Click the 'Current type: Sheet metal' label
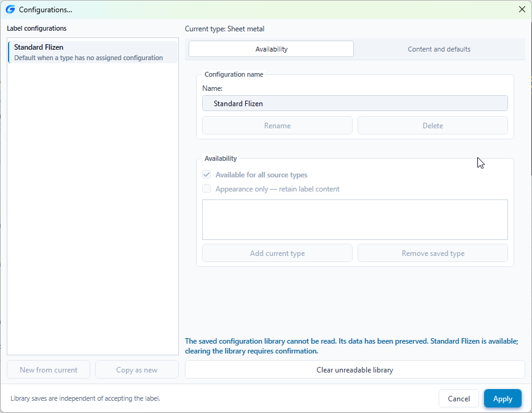The image size is (532, 413). 225,29
